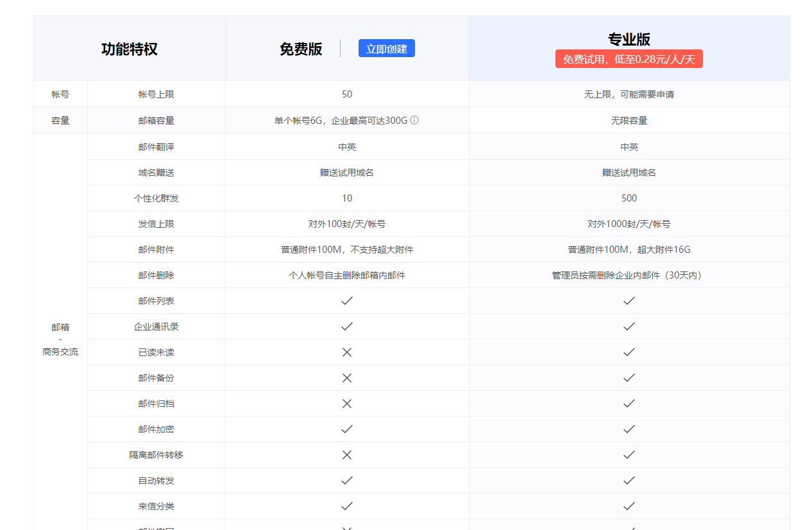Click professional checkmark for 隔离邮件转移
The height and width of the screenshot is (530, 812).
click(629, 454)
